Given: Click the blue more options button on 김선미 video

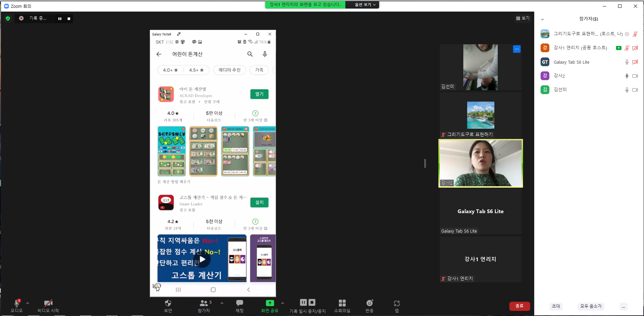Looking at the screenshot, I should (517, 49).
